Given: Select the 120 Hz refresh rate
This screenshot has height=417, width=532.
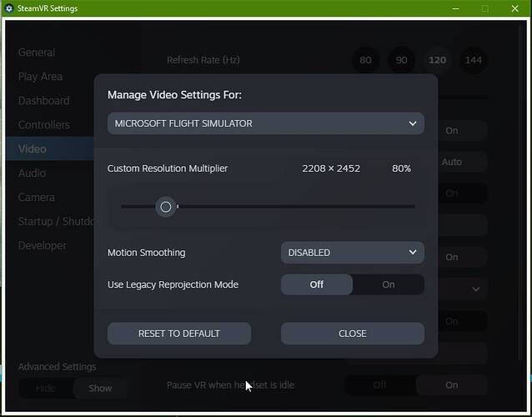Looking at the screenshot, I should pos(437,60).
